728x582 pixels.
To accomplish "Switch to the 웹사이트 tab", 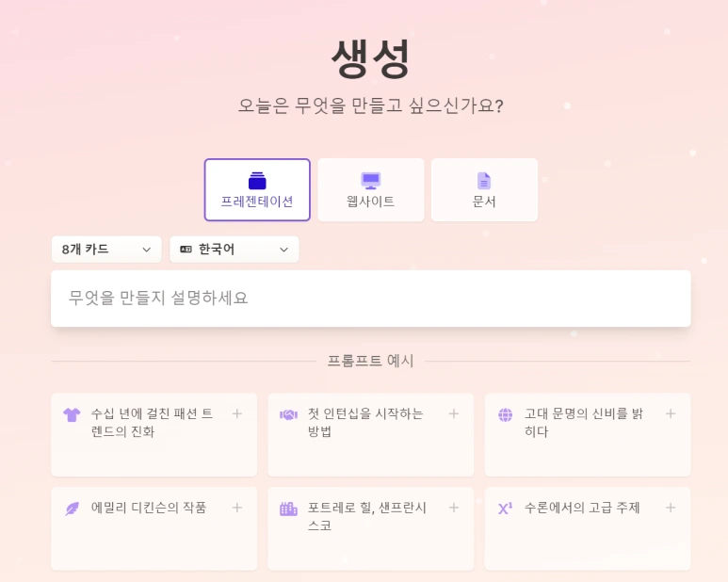I will click(370, 189).
